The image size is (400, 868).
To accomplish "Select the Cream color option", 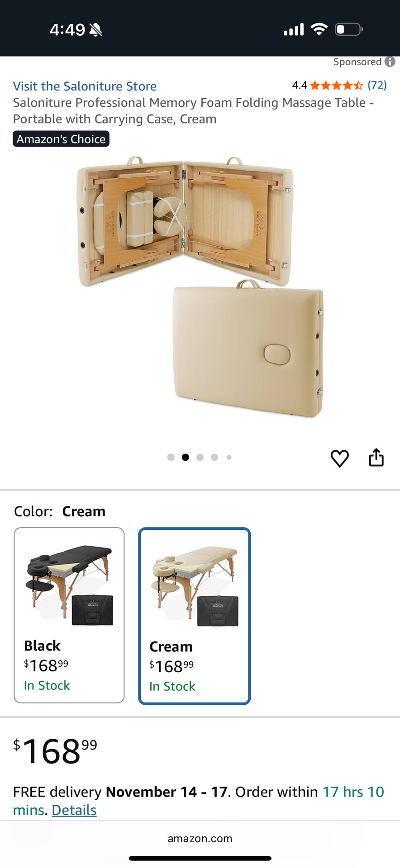I will point(195,616).
